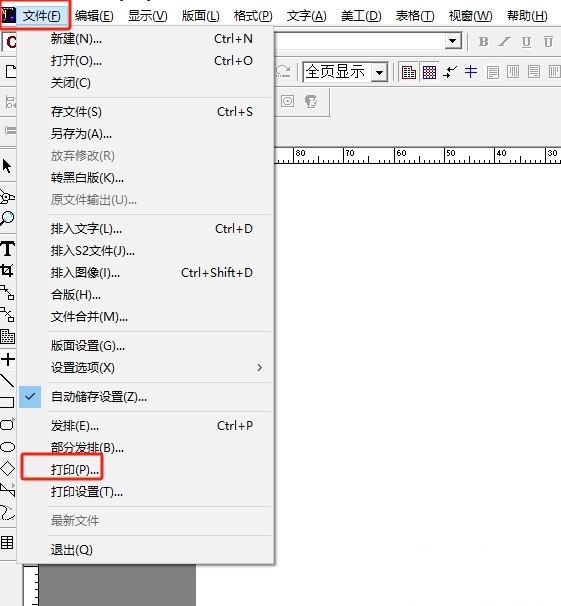Choose 打开(O)... from File menu
The image size is (561, 606).
pos(147,61)
